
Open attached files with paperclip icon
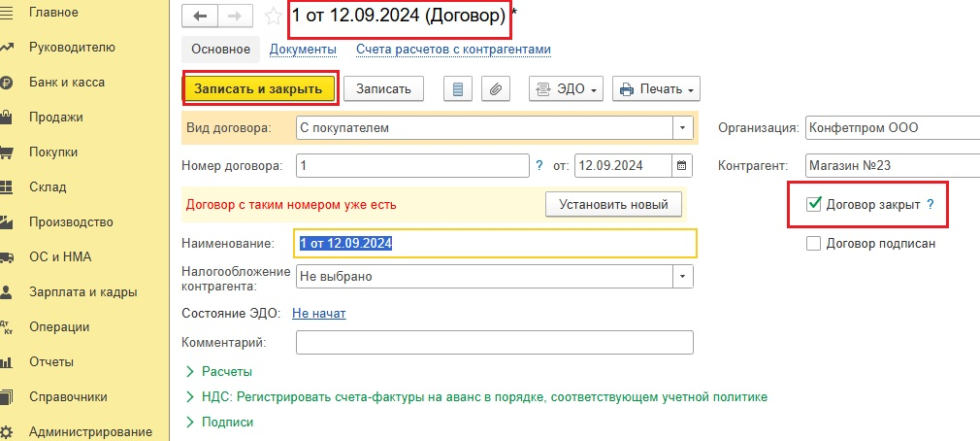[x=496, y=88]
